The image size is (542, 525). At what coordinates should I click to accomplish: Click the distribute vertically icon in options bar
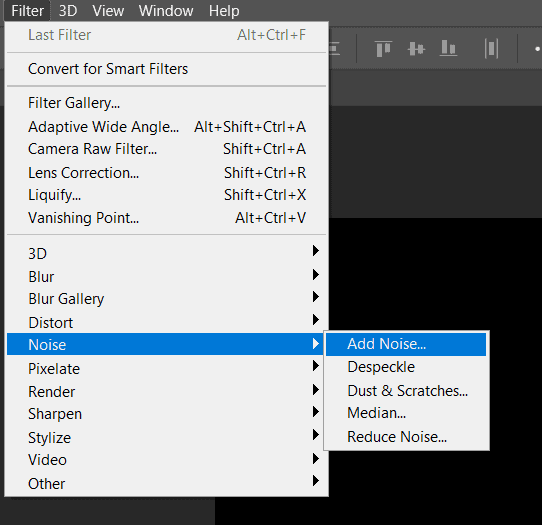click(491, 48)
